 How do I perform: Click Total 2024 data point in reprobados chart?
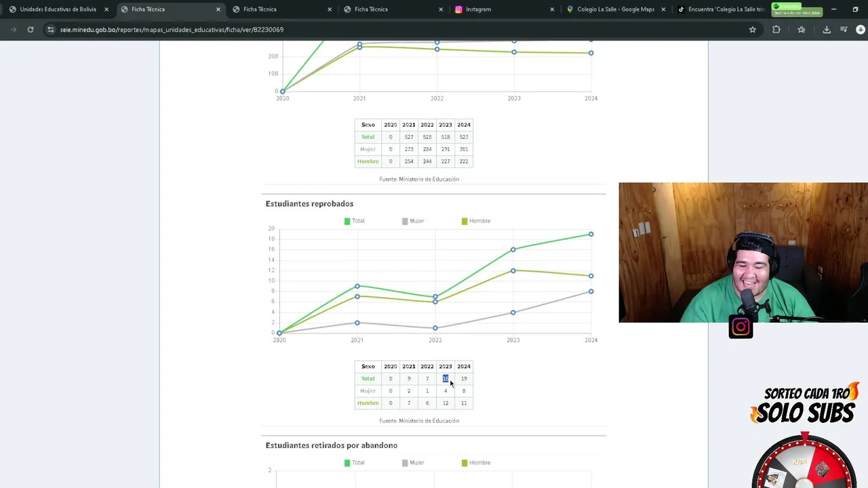(x=591, y=235)
